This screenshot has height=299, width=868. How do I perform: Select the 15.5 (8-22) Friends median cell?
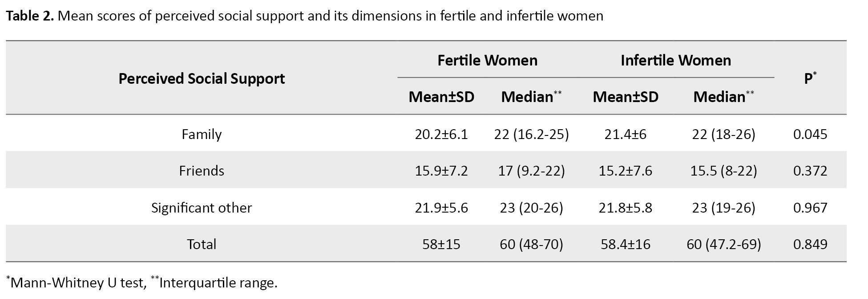723,171
